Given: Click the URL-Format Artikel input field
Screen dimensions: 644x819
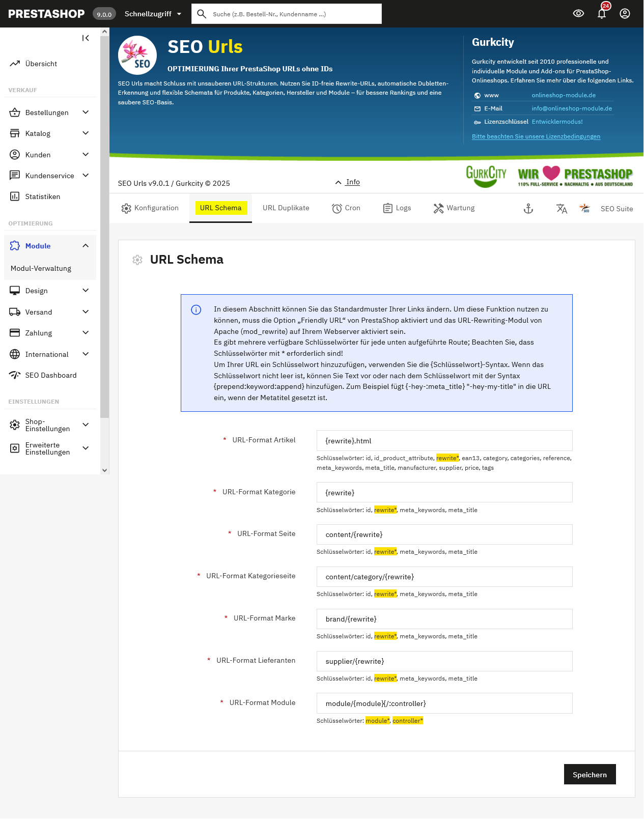Looking at the screenshot, I should tap(444, 441).
